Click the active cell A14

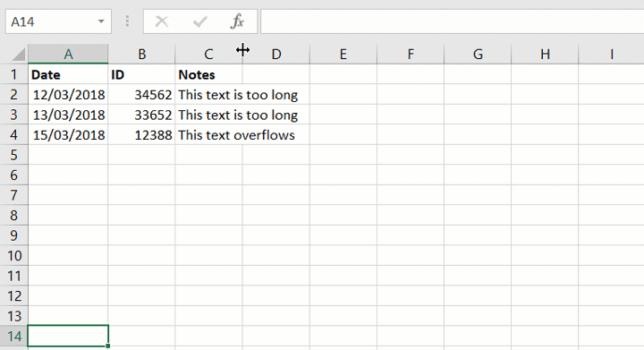tap(68, 336)
